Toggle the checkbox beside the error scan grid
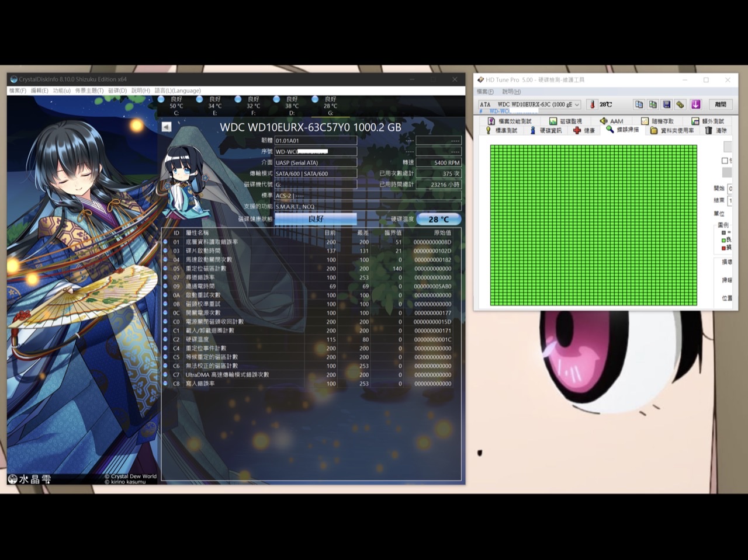 click(725, 161)
